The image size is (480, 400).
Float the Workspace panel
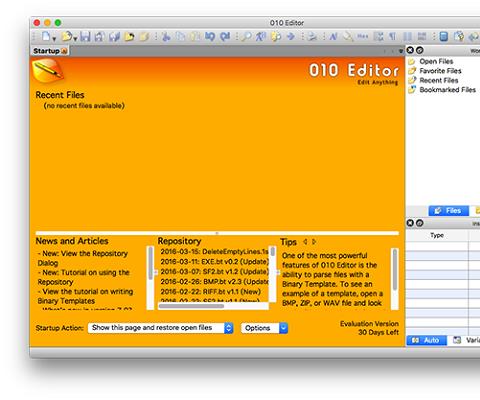(420, 50)
